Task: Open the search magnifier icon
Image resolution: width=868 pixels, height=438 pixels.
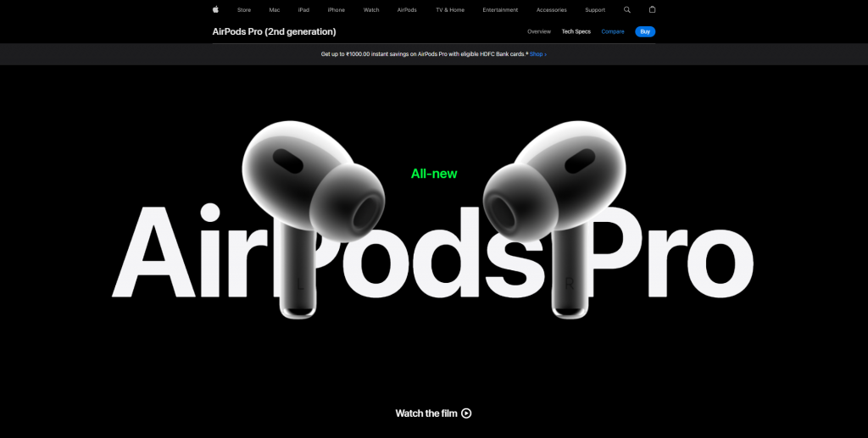Action: click(627, 9)
